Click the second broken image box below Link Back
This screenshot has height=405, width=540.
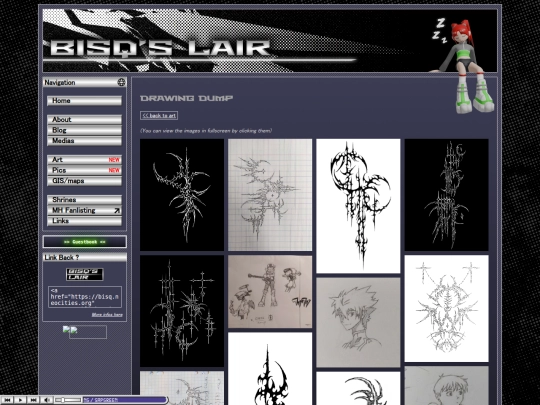click(88, 332)
